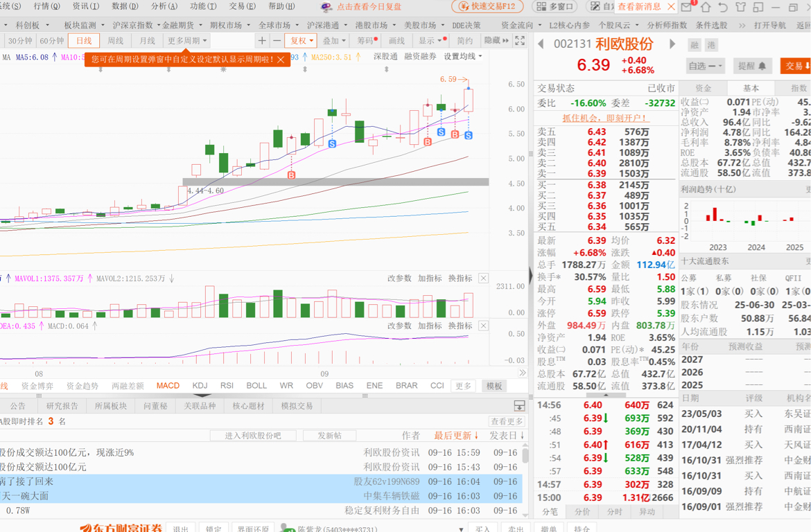Open the 设置均线 dropdown

click(462, 56)
